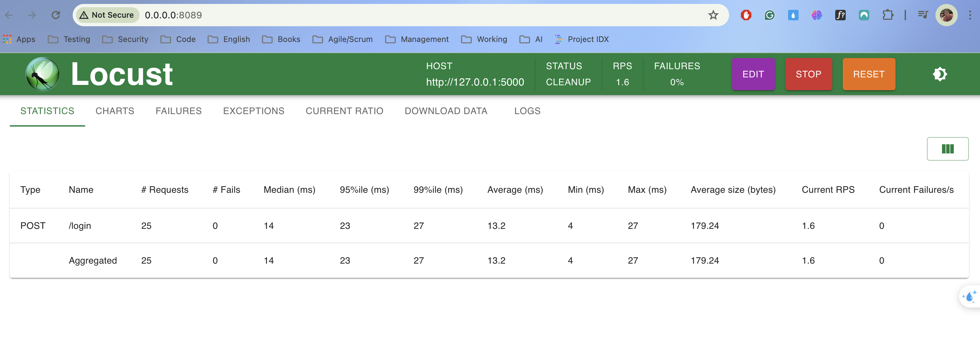This screenshot has height=360, width=980.
Task: Click the # Fails column header
Action: coord(226,190)
